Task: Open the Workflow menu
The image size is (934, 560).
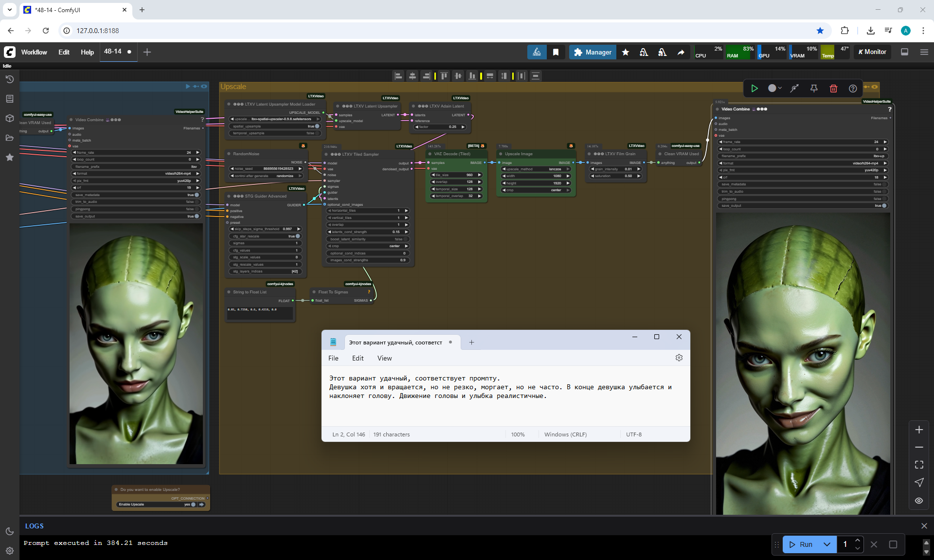Action: (x=34, y=52)
